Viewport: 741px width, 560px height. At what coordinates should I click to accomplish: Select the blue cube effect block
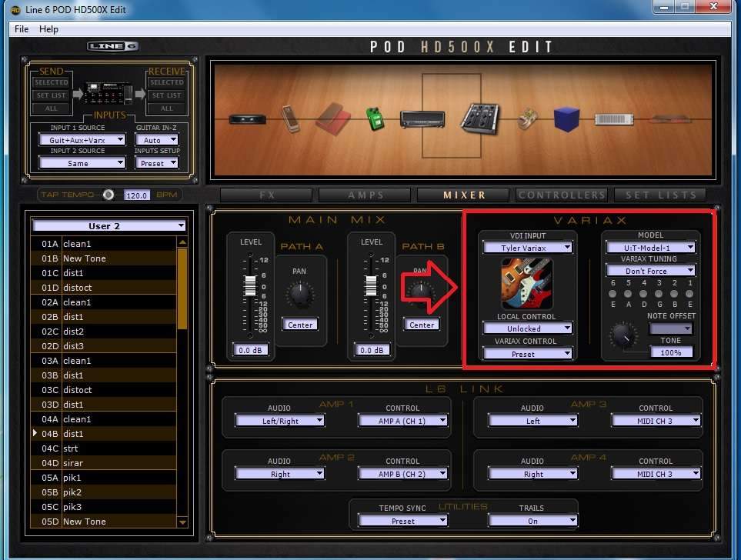pos(566,118)
